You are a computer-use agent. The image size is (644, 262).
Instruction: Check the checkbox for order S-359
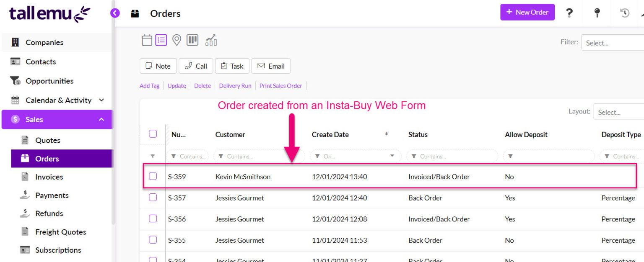tap(153, 176)
